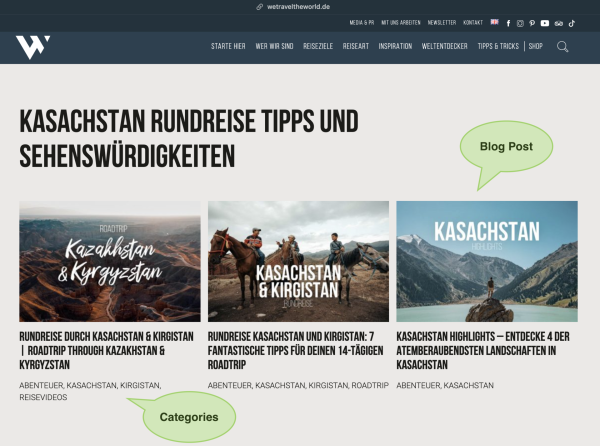
Task: Open the Mit Uns Arbeiten link
Action: (x=401, y=23)
